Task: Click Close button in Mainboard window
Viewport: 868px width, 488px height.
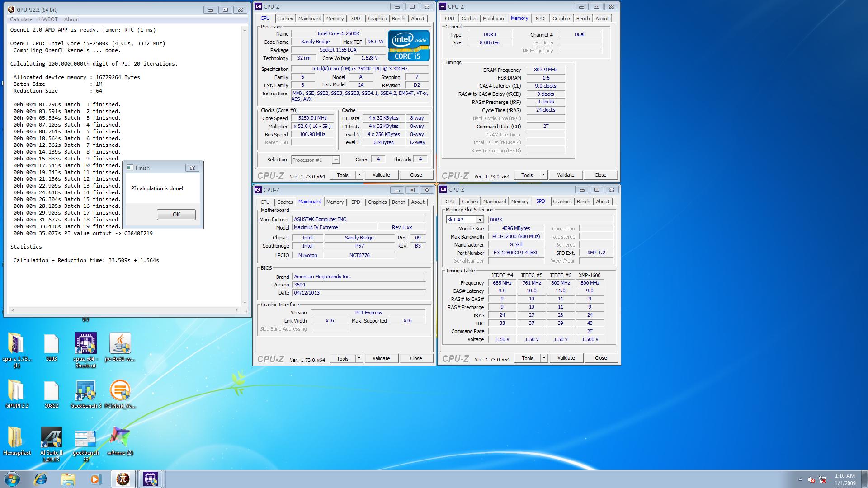Action: [x=416, y=358]
